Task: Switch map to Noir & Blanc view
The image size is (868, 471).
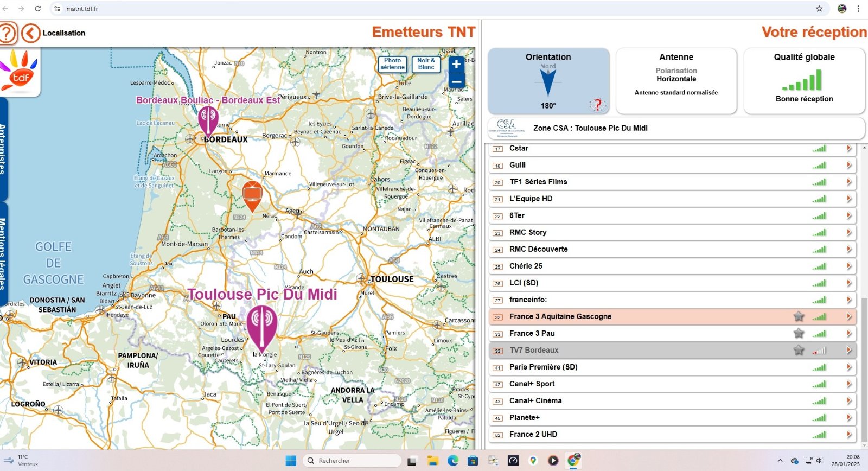Action: click(x=426, y=64)
